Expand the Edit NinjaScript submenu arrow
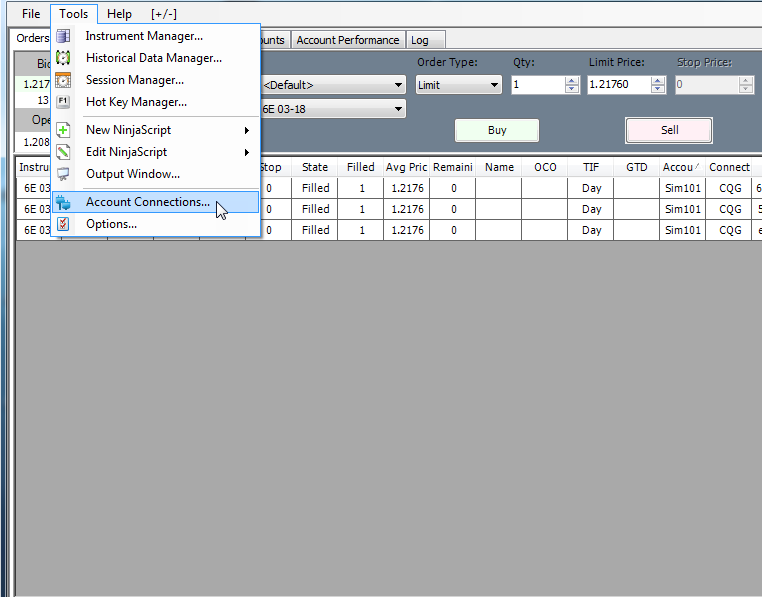762x597 pixels. click(247, 152)
